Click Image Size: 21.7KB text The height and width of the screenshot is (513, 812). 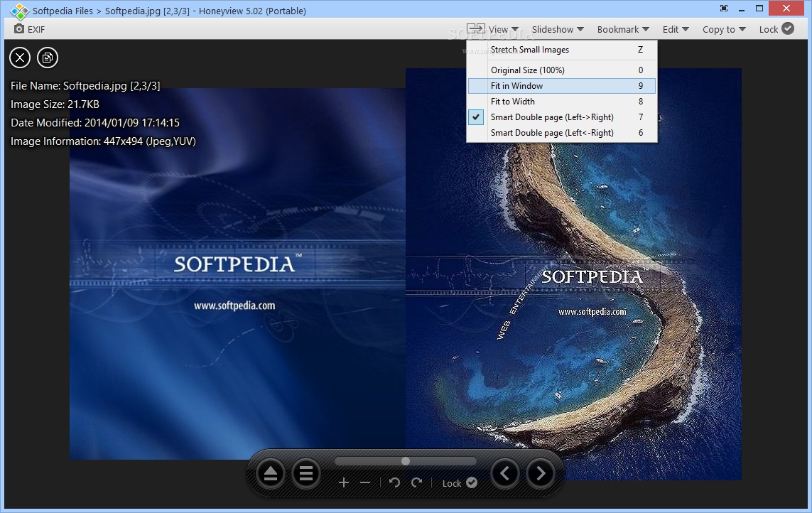[55, 104]
